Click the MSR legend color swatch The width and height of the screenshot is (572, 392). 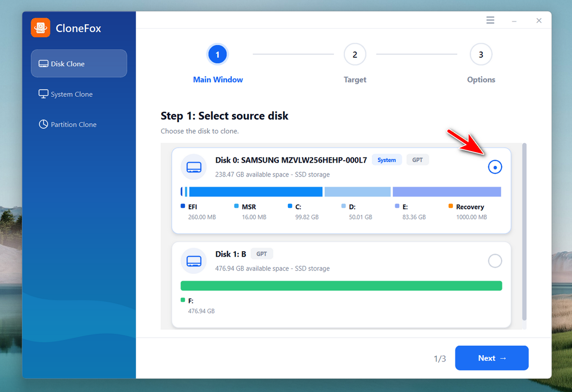[236, 206]
